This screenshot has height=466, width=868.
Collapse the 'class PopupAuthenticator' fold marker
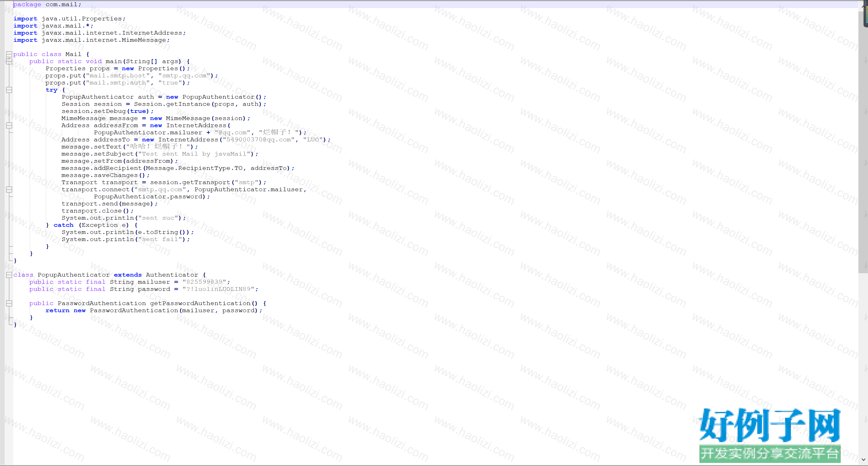point(9,275)
